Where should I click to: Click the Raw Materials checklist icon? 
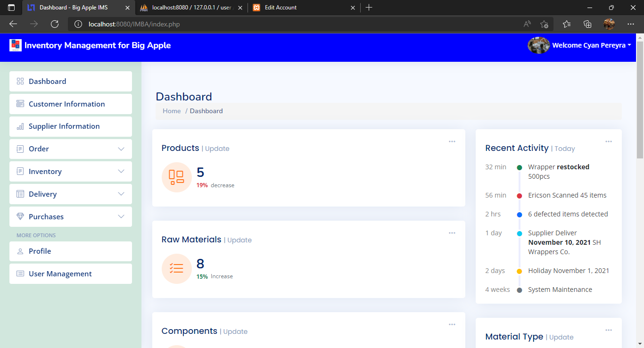coord(176,269)
